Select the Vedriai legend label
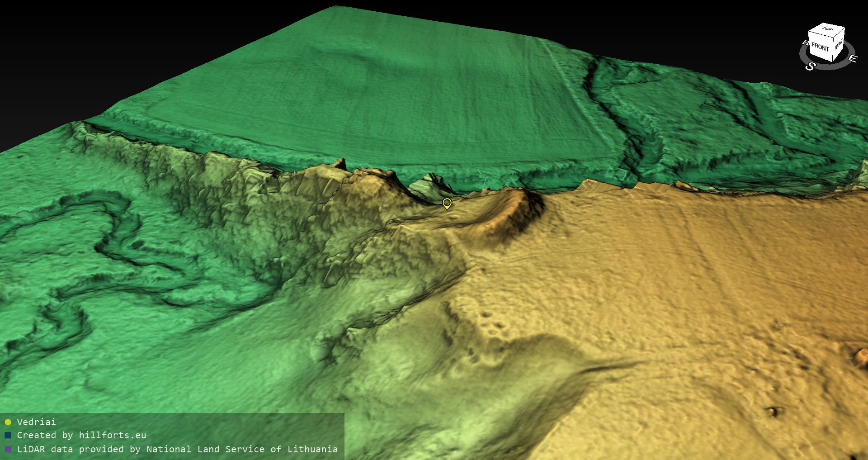 pyautogui.click(x=36, y=422)
